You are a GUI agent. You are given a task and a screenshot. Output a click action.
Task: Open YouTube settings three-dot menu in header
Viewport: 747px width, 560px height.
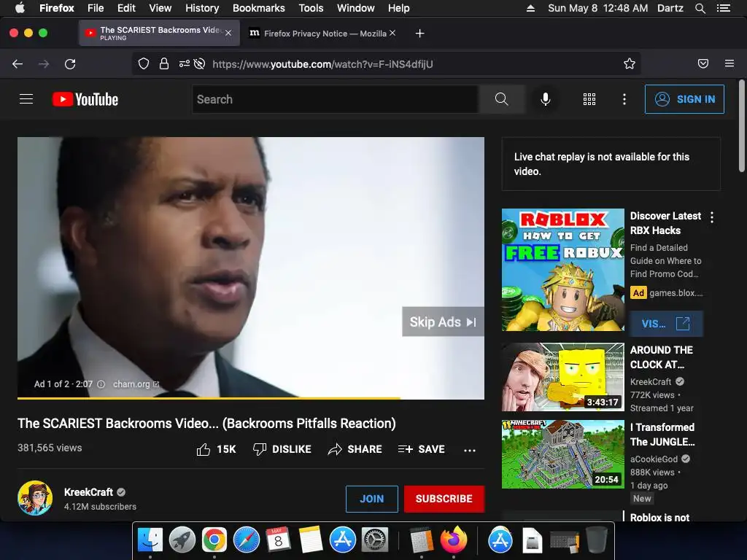tap(624, 99)
